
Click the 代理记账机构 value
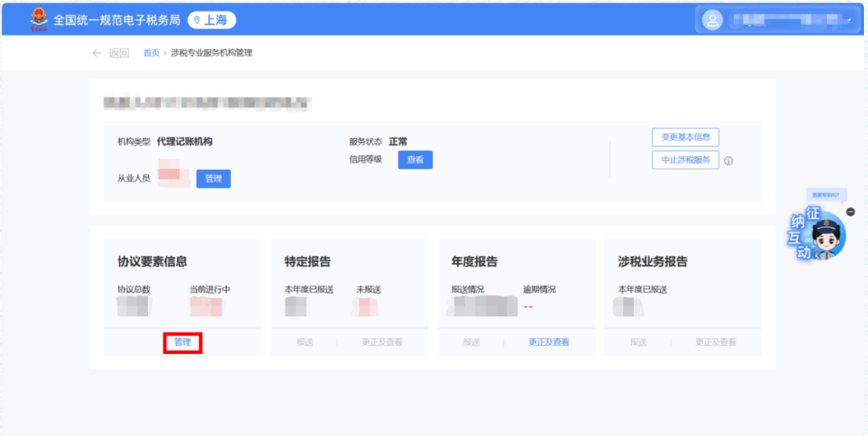click(x=184, y=141)
